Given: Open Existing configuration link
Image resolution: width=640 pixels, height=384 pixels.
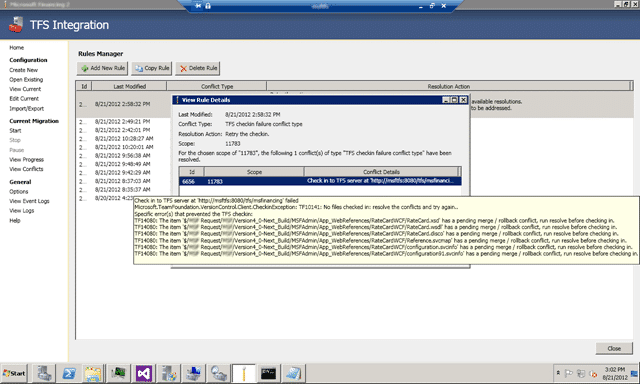Looking at the screenshot, I should coord(26,80).
